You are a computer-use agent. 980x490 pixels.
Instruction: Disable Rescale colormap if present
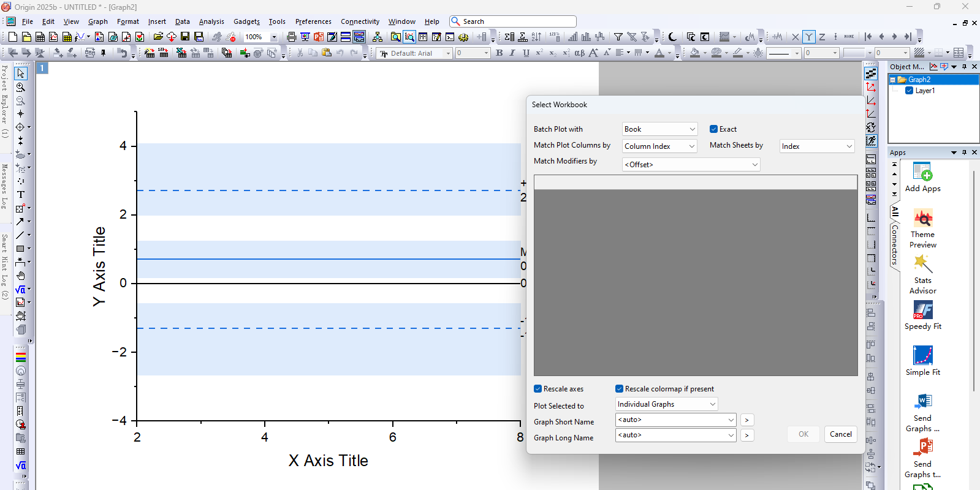tap(619, 389)
